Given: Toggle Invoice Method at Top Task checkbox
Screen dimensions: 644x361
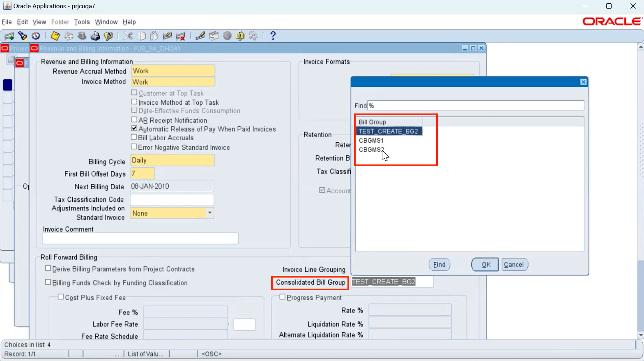Looking at the screenshot, I should (134, 102).
